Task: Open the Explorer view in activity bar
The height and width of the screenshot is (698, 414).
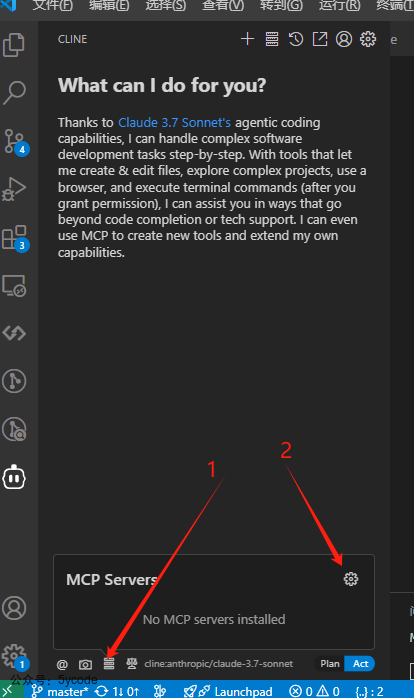Action: click(x=14, y=45)
